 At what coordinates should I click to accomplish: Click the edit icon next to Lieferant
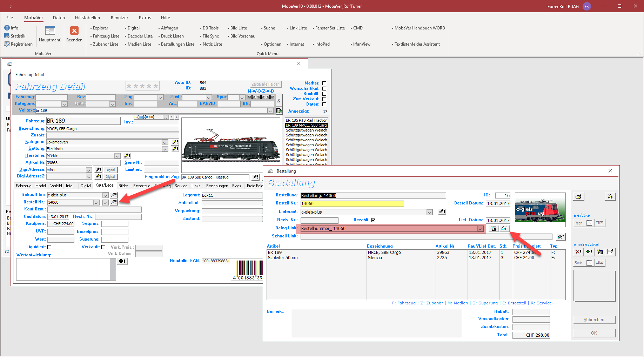443,212
